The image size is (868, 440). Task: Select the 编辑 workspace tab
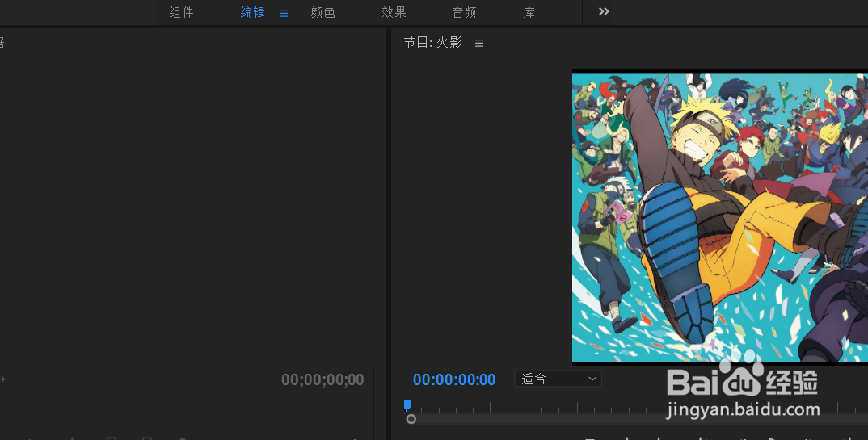coord(252,12)
